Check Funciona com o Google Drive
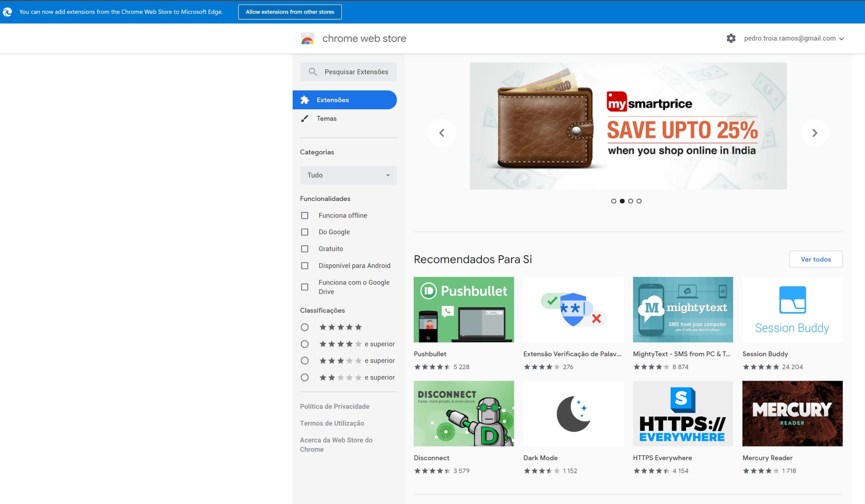The height and width of the screenshot is (504, 865). click(x=304, y=287)
